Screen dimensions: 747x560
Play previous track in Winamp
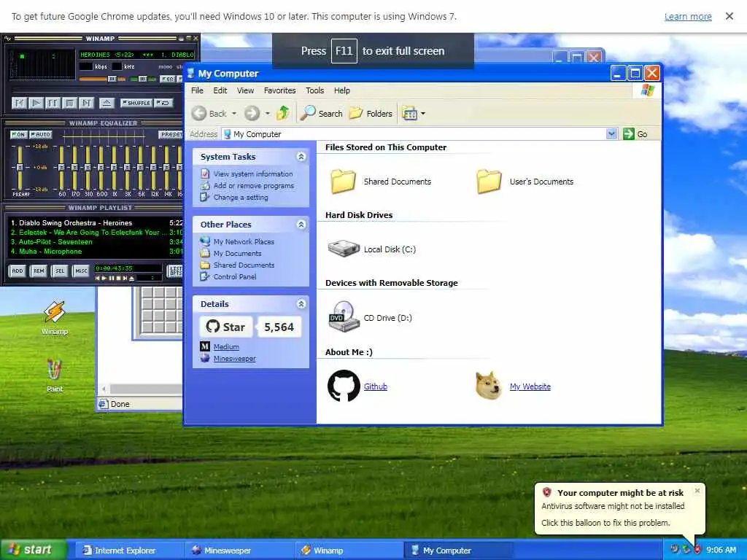19,103
